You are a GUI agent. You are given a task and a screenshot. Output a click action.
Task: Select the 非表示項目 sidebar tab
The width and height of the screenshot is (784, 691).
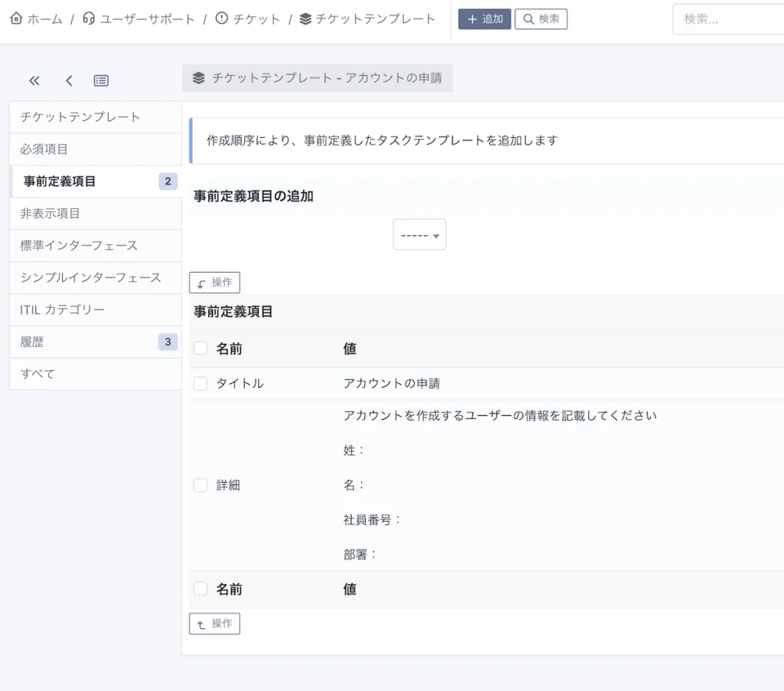click(x=95, y=214)
